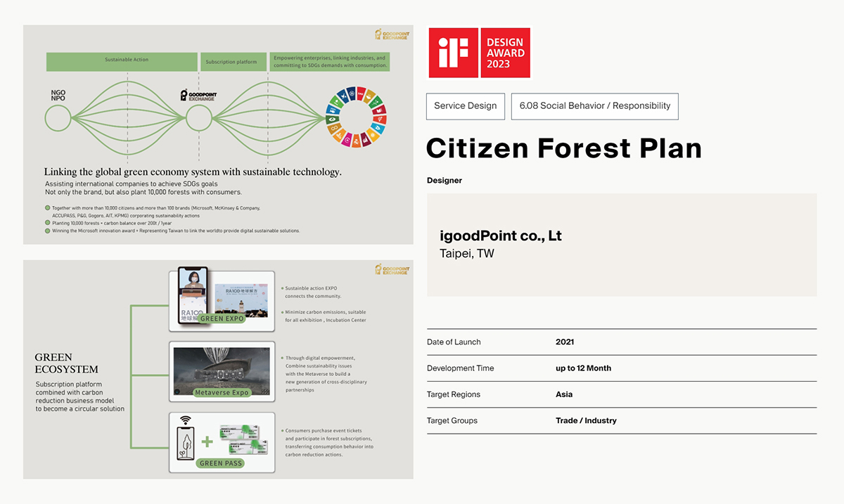This screenshot has height=504, width=844.
Task: Click the GREEN PASS label
Action: [x=222, y=463]
